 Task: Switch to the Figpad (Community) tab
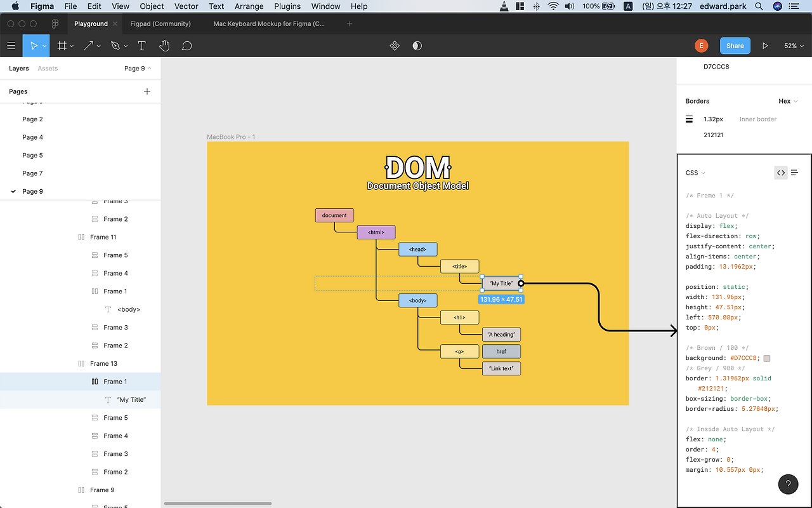coord(160,23)
